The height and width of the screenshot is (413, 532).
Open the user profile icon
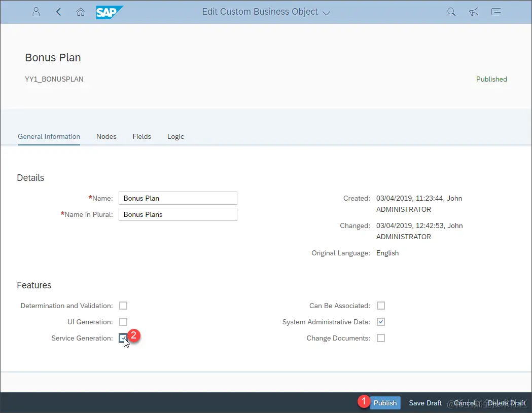[36, 12]
